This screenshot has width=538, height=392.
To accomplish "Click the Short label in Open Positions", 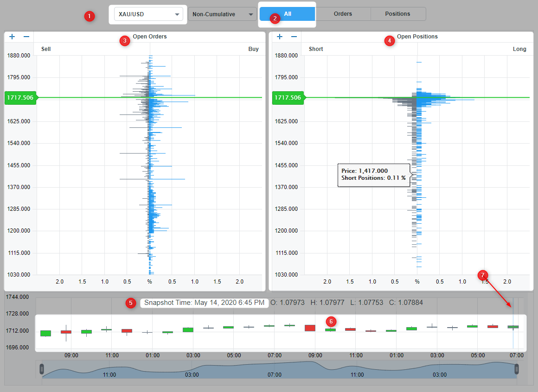I will (316, 49).
